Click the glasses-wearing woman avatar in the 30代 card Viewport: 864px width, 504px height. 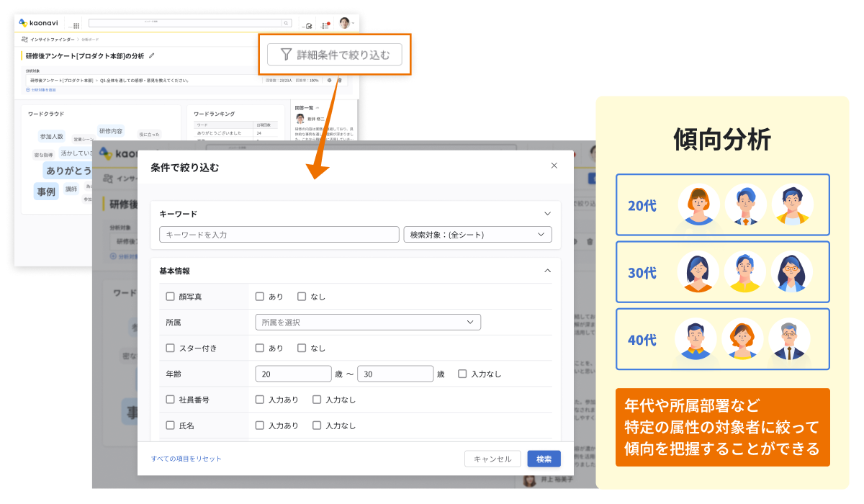(792, 273)
